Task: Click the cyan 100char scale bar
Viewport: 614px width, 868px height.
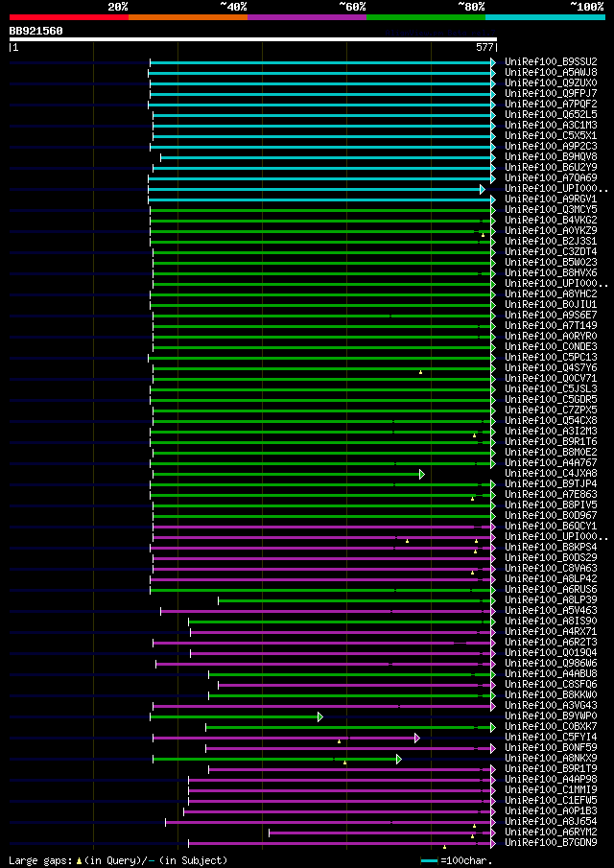Action: [x=430, y=860]
